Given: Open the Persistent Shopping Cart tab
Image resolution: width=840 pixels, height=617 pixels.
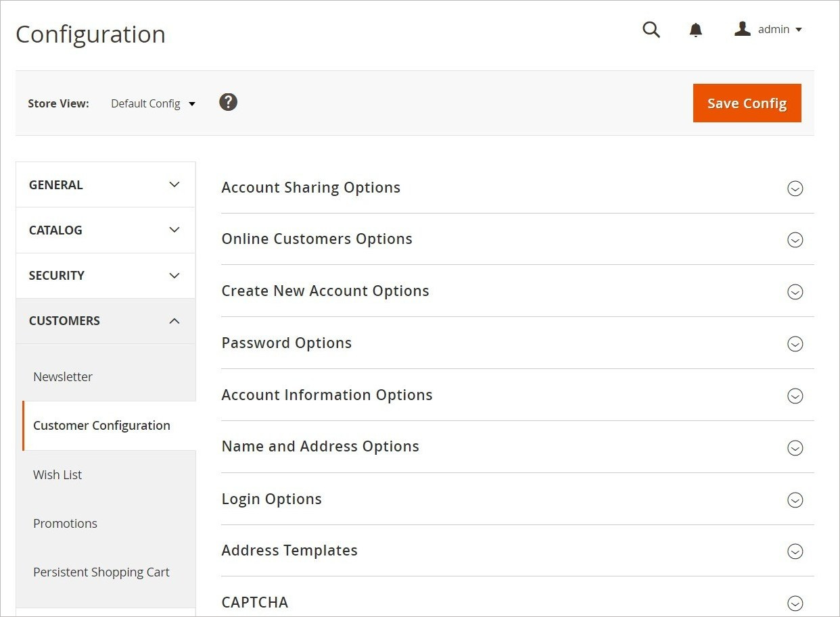Looking at the screenshot, I should (x=101, y=572).
